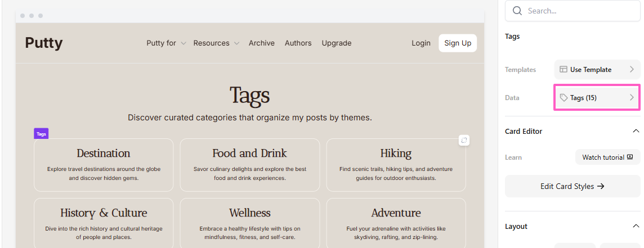The image size is (644, 248).
Task: Click the video icon beside Watch tutorial
Action: (x=629, y=157)
